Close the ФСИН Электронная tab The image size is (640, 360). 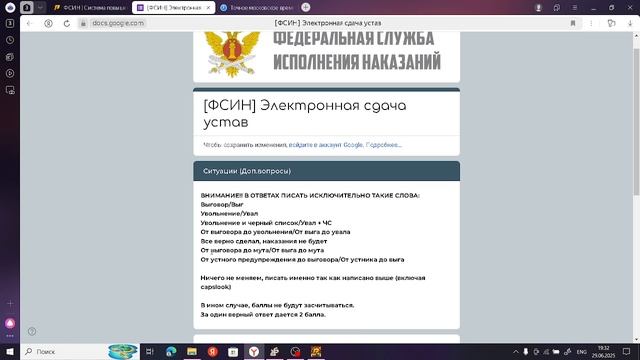(208, 7)
